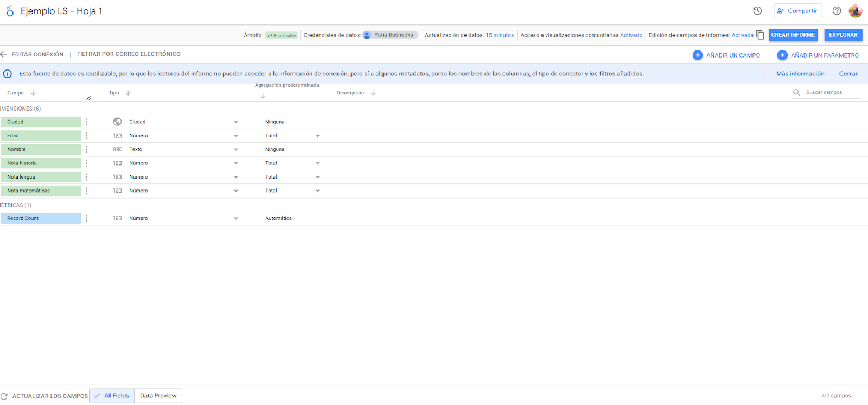The height and width of the screenshot is (405, 868).
Task: Click the Looker Studio logo icon
Action: pyautogui.click(x=10, y=11)
